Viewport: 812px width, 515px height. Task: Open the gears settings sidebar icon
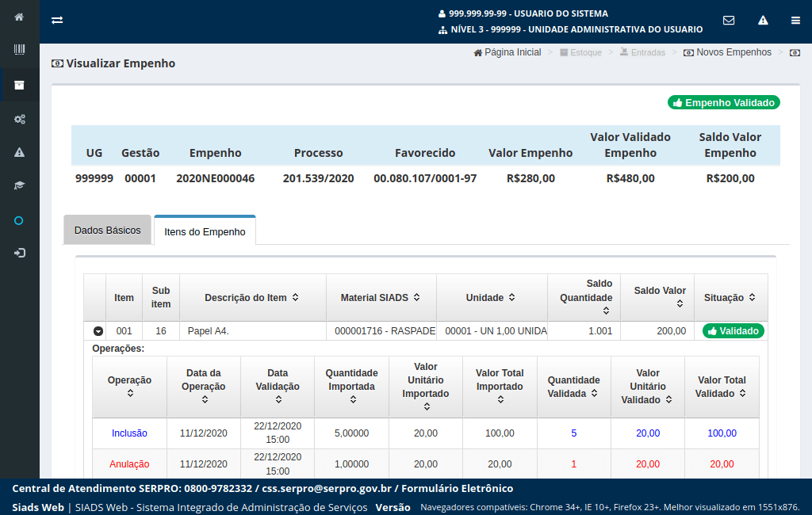tap(19, 119)
